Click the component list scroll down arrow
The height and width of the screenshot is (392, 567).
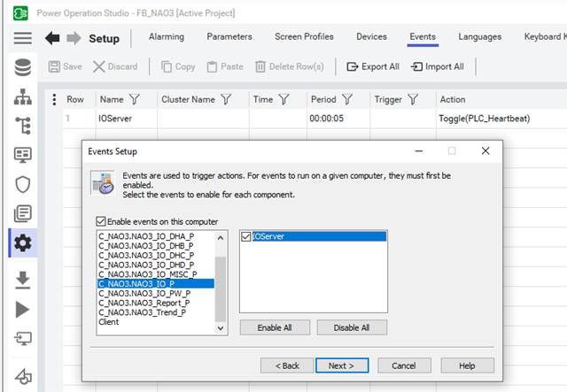pos(221,328)
